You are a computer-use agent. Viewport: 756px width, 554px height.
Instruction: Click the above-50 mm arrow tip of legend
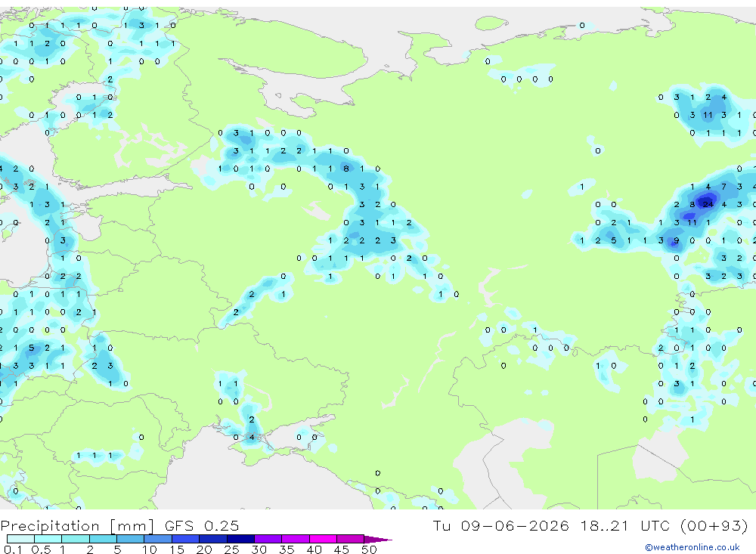[x=379, y=539]
